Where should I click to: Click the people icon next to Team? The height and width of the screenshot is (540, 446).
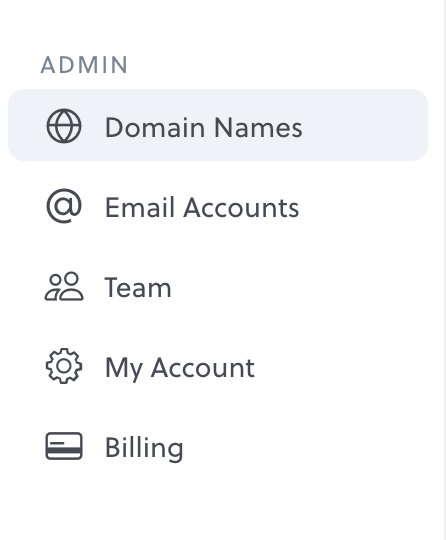(64, 286)
